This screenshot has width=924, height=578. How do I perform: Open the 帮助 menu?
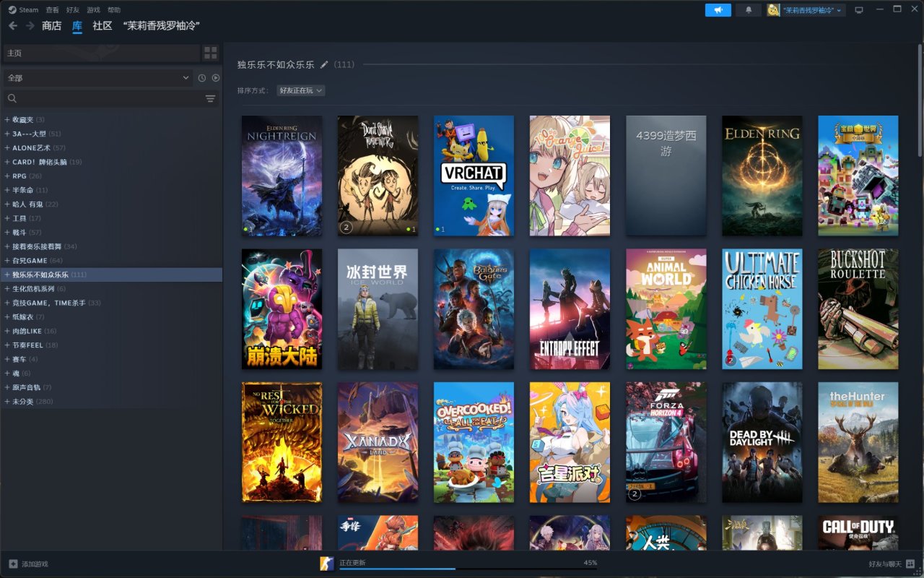pyautogui.click(x=114, y=10)
